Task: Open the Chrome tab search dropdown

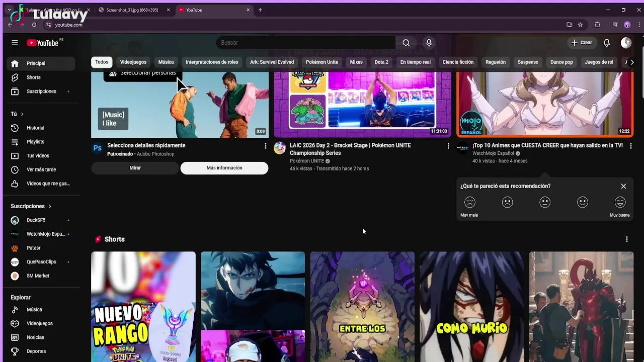Action: pyautogui.click(x=9, y=10)
